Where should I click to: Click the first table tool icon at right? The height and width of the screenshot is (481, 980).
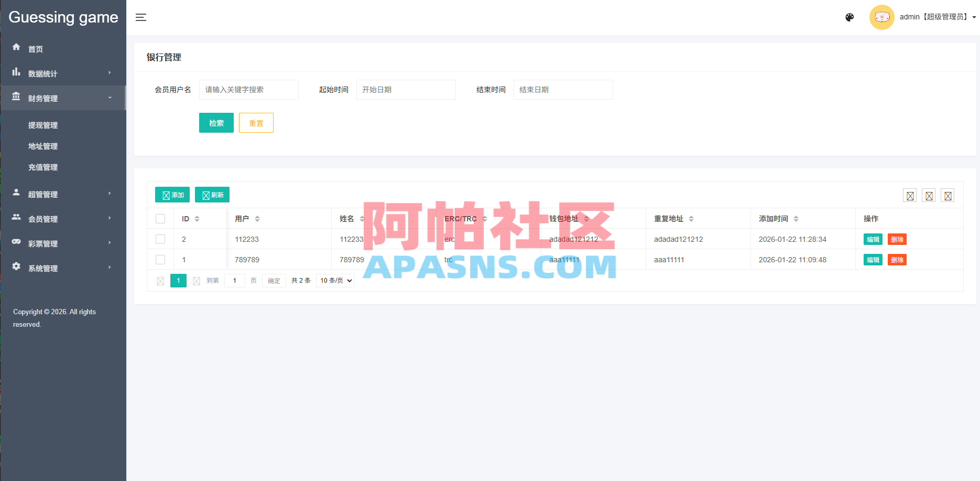coord(910,196)
